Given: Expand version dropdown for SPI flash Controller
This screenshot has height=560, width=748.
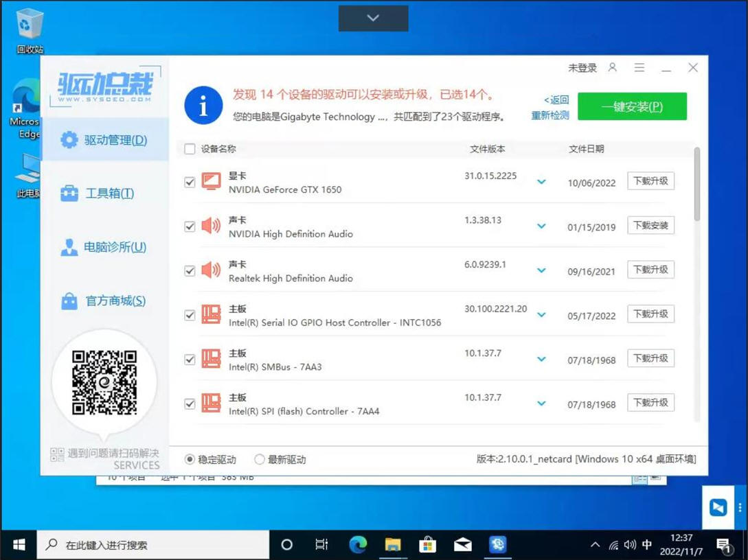Looking at the screenshot, I should (x=541, y=404).
